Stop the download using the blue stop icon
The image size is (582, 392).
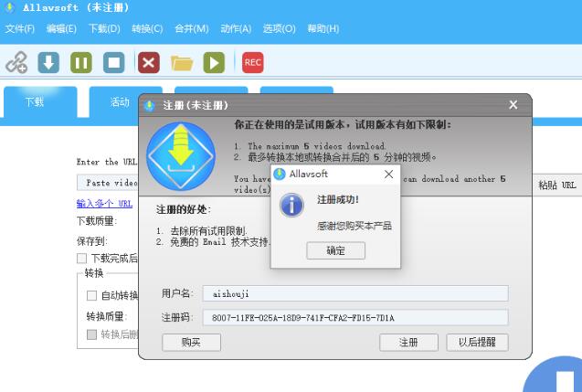coord(114,62)
